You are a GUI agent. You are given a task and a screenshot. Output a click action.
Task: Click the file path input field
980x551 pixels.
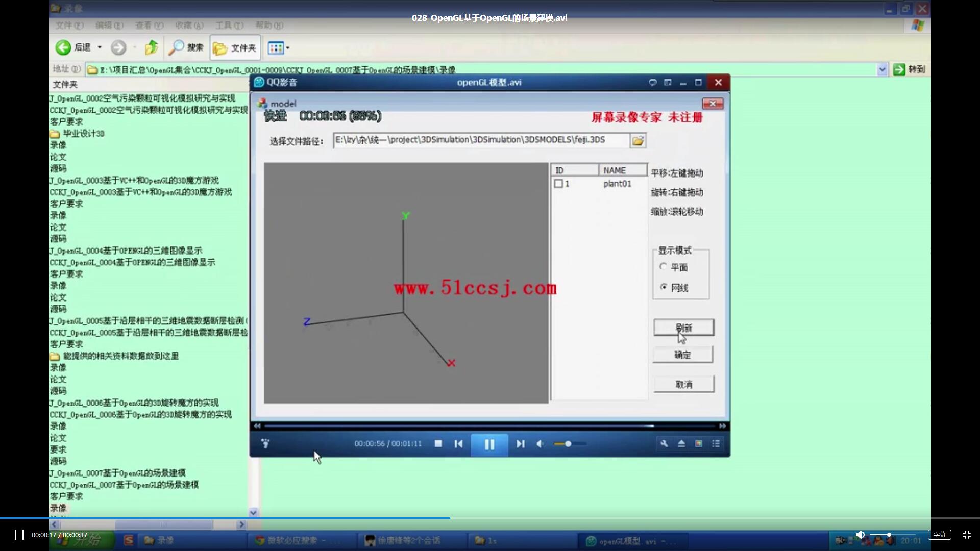click(481, 140)
